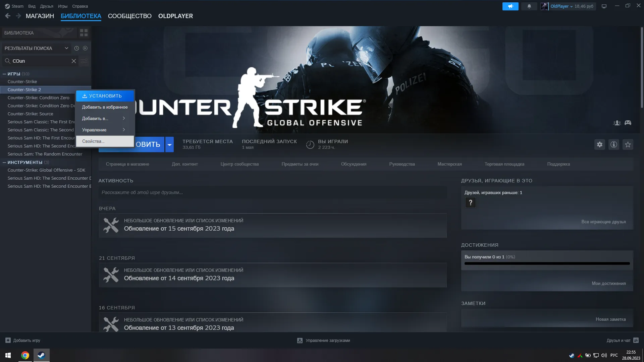The width and height of the screenshot is (644, 362).
Task: Open the Справка menu
Action: [x=80, y=6]
